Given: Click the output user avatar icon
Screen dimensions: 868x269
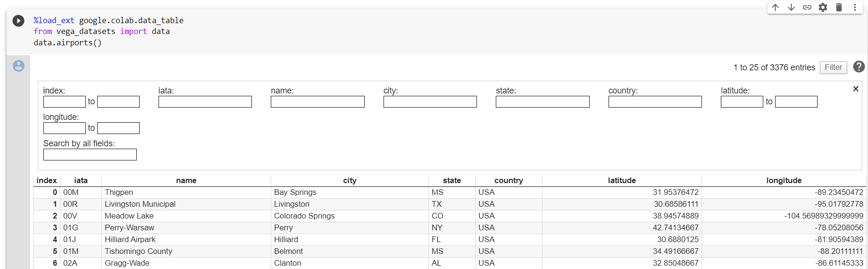Looking at the screenshot, I should tap(18, 66).
